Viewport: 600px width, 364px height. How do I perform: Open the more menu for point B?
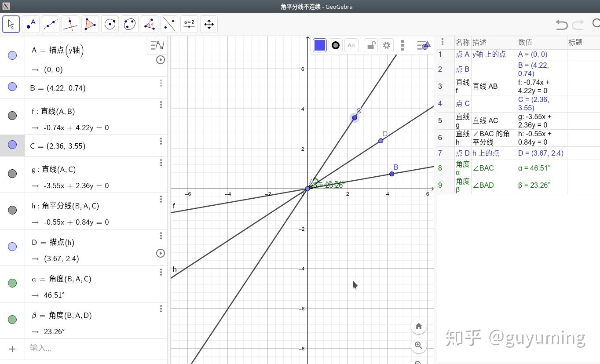(161, 83)
